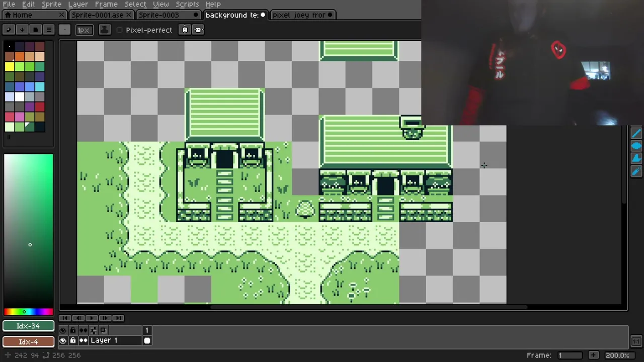This screenshot has width=644, height=362.
Task: Select Layer 1 in the timeline
Action: click(115, 340)
